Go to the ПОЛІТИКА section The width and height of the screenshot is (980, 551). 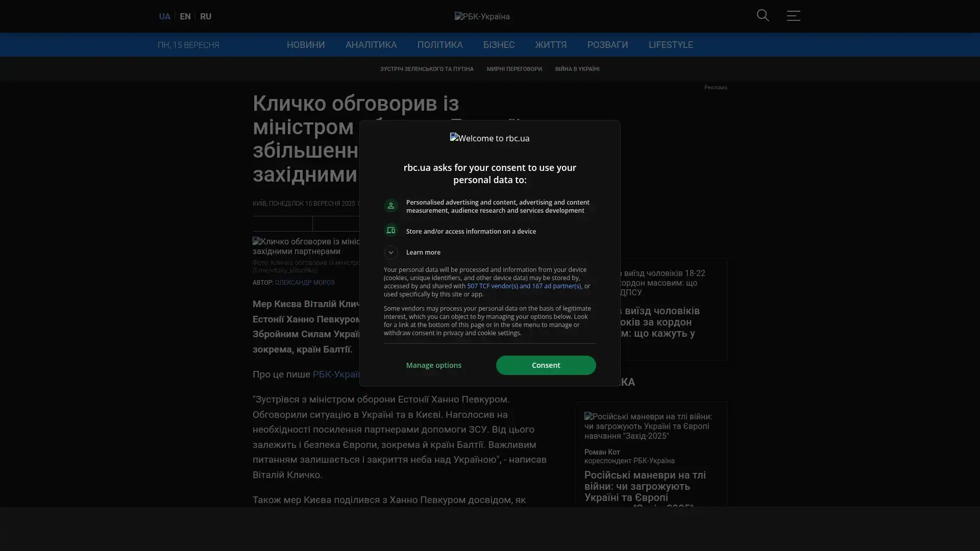[439, 45]
